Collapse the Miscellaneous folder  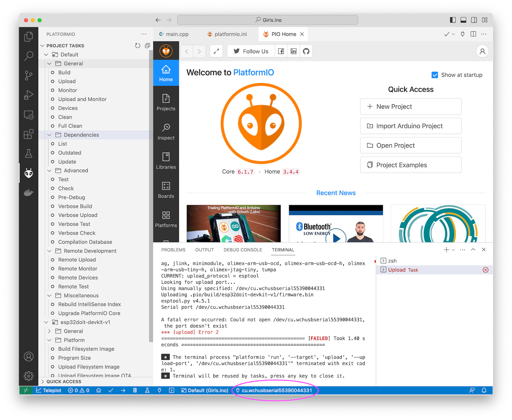pos(49,296)
